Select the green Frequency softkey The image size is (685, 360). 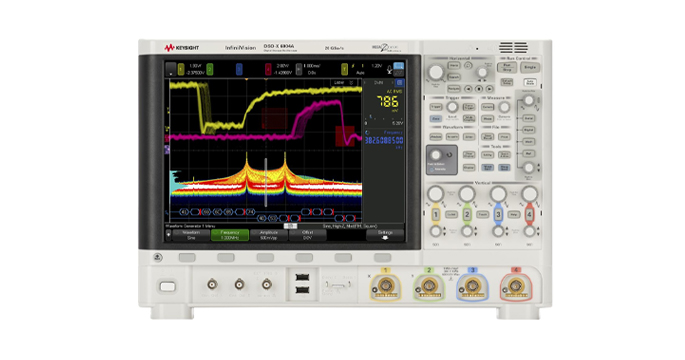[x=230, y=235]
